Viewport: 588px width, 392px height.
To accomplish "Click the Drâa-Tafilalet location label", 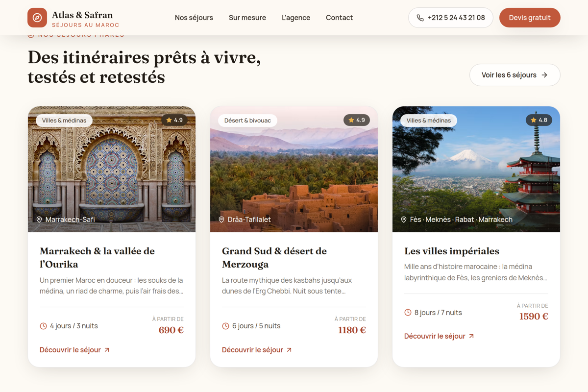I will [249, 220].
